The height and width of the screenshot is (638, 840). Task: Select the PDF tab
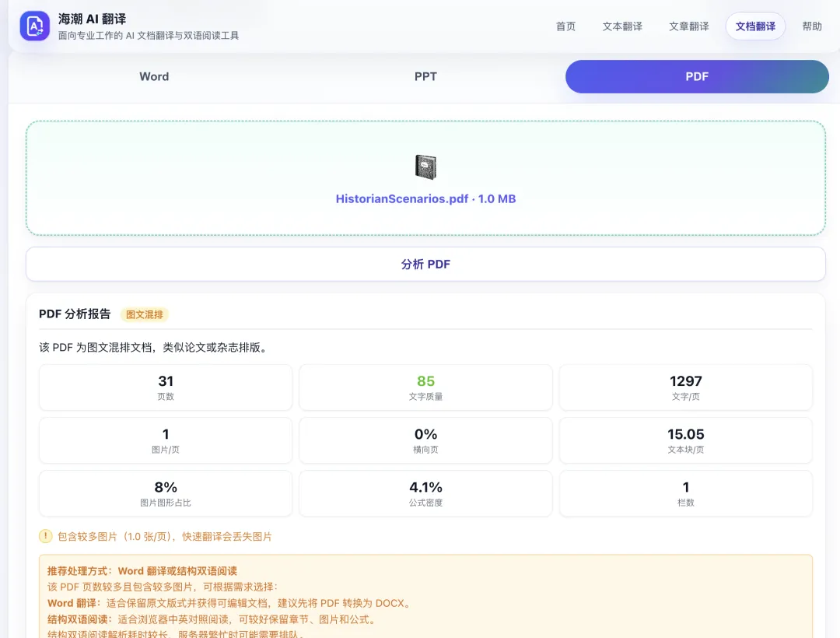[697, 76]
